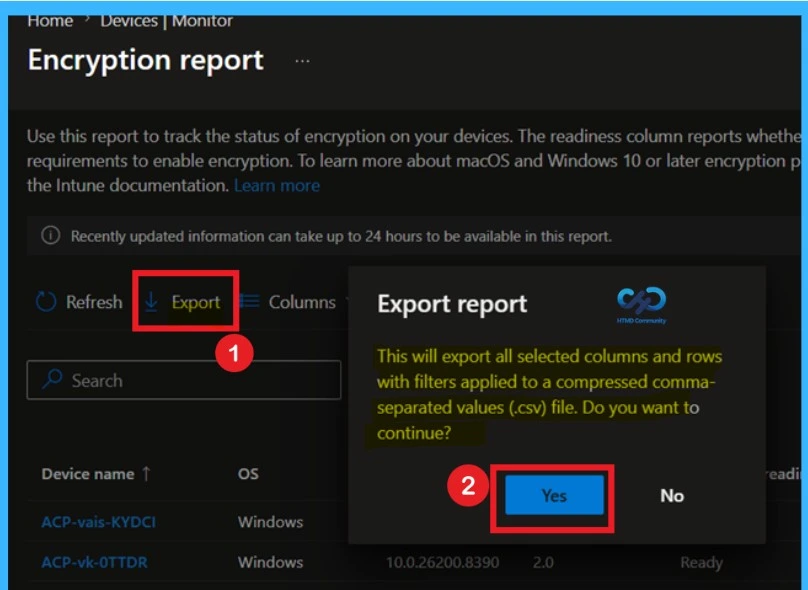The width and height of the screenshot is (808, 590).
Task: Select the Ready status cell
Action: pyautogui.click(x=701, y=563)
